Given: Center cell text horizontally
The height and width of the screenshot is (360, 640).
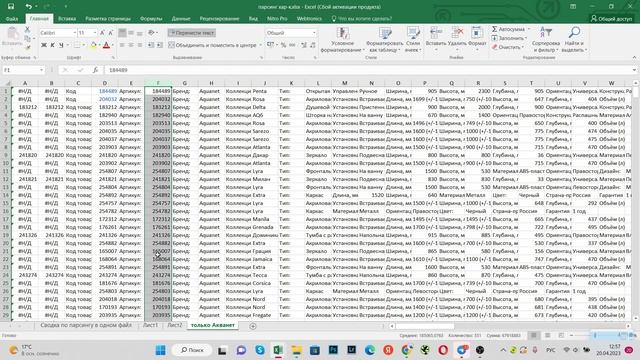Looking at the screenshot, I should pos(131,45).
